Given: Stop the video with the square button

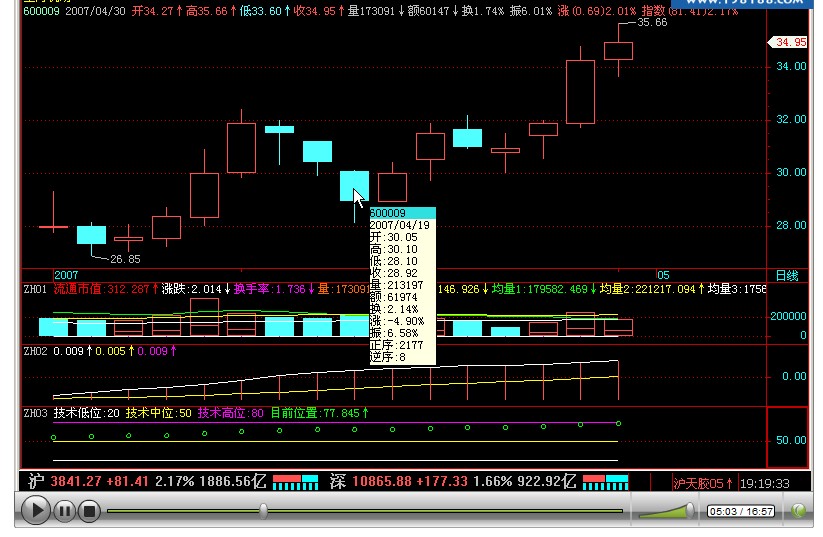Looking at the screenshot, I should [89, 511].
